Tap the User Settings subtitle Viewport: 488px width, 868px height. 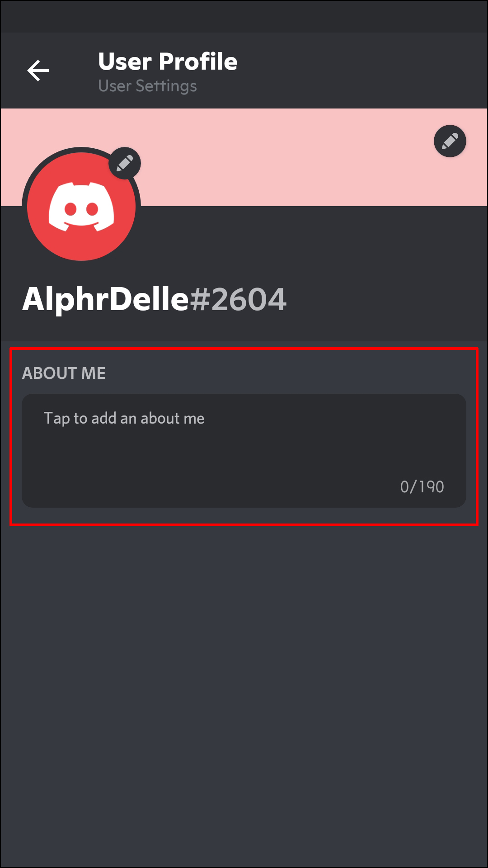(x=147, y=86)
